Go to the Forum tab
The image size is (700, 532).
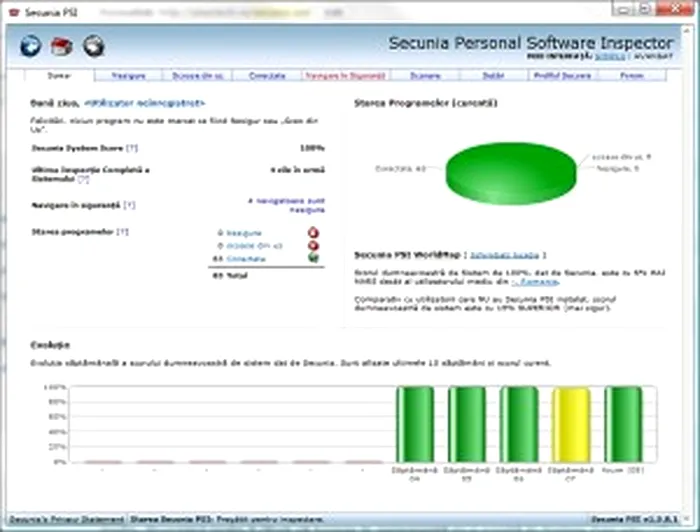click(631, 75)
